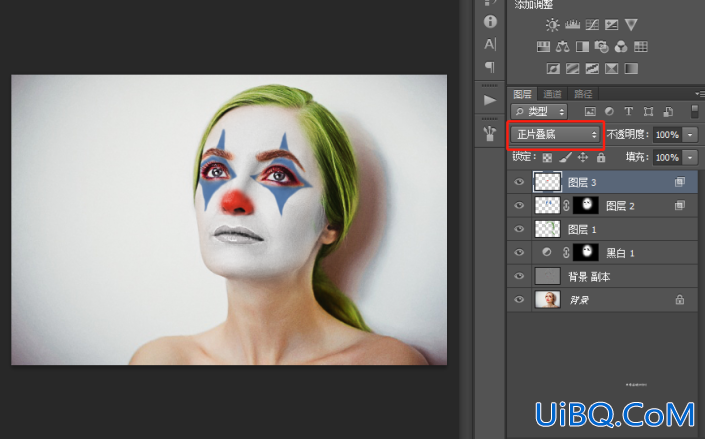Filter layers by shape layers icon
Viewport: 705px width, 439px height.
pyautogui.click(x=648, y=112)
